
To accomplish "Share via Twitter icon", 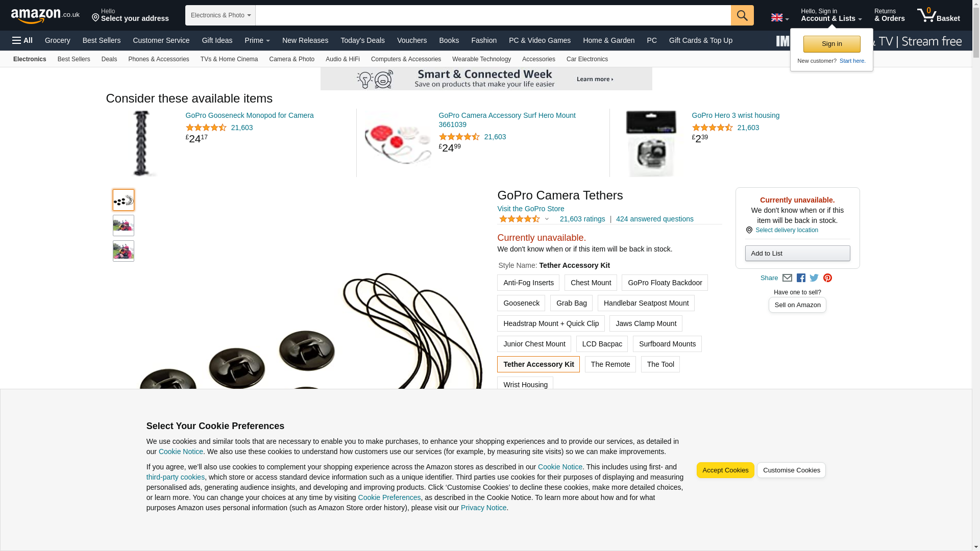I will coord(814,278).
